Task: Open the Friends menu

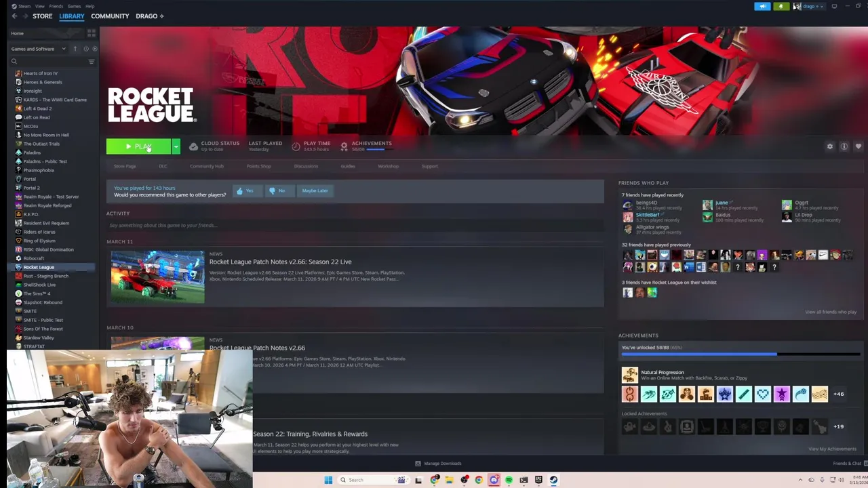Action: tap(56, 6)
